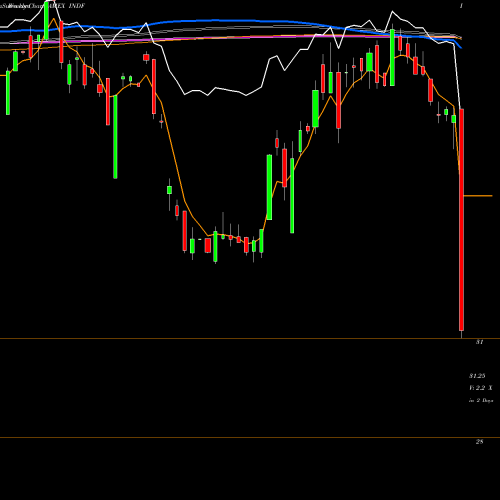Screen dimensions: 500x500
Task: Click the 31.25 closing price value
Action: [477, 376]
